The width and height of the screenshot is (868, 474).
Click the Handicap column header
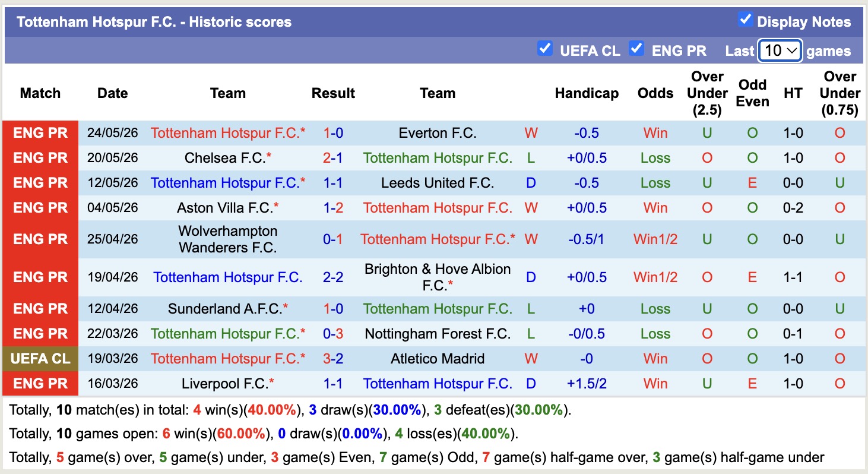(x=587, y=93)
